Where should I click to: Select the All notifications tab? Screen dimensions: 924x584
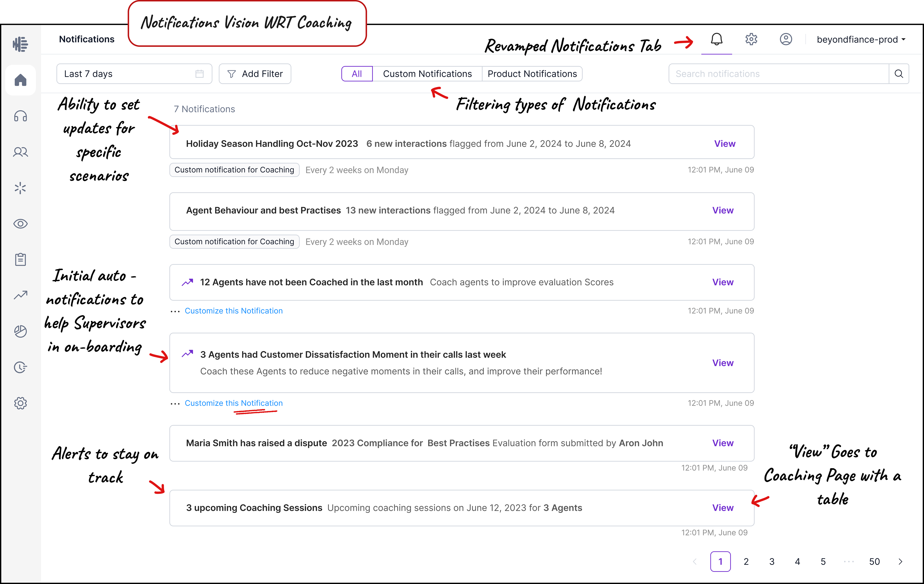356,74
